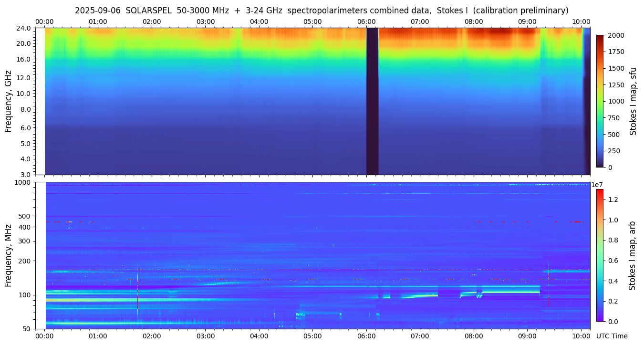The image size is (644, 346).
Task: Click the lower arb colorbar gradient
Action: coord(600,255)
